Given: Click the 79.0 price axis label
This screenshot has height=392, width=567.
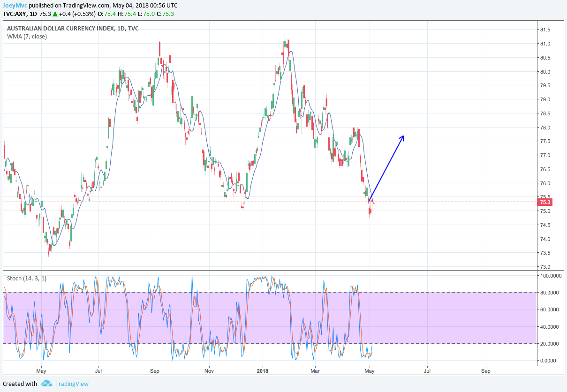Looking at the screenshot, I should click(545, 100).
